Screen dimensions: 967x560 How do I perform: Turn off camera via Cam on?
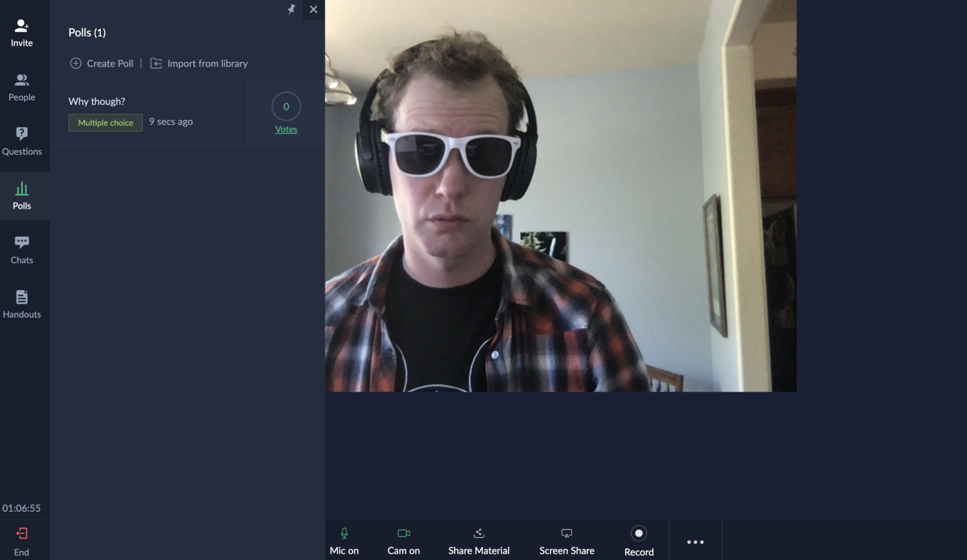coord(403,541)
